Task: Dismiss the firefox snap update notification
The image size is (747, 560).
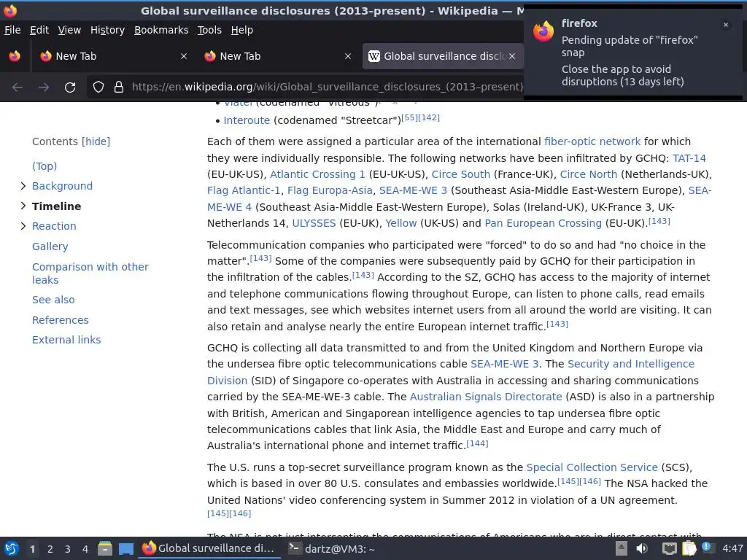Action: click(726, 25)
